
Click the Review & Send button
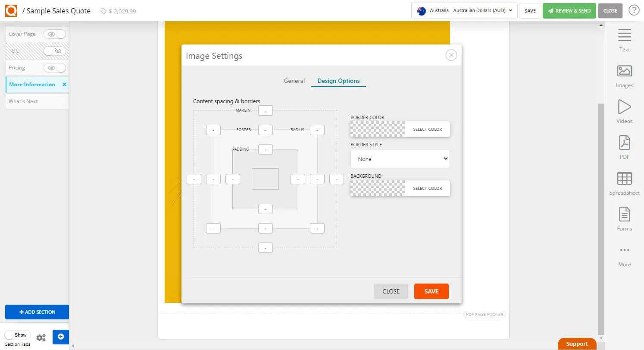569,10
